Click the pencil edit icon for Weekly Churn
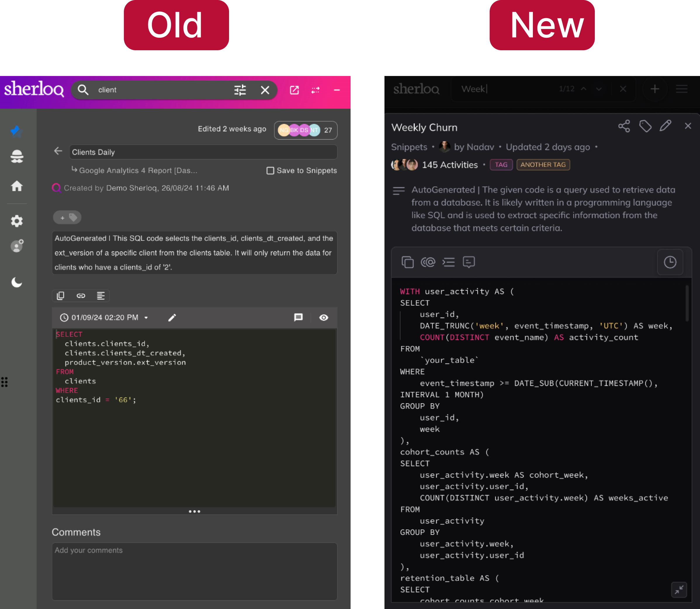 pyautogui.click(x=665, y=126)
